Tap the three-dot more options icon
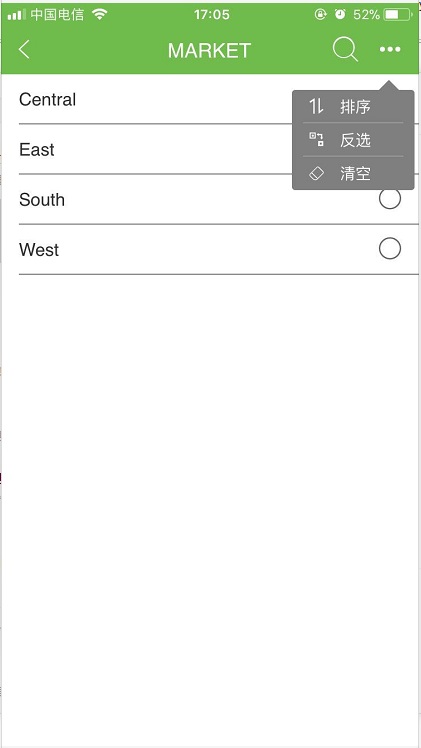 coord(390,49)
